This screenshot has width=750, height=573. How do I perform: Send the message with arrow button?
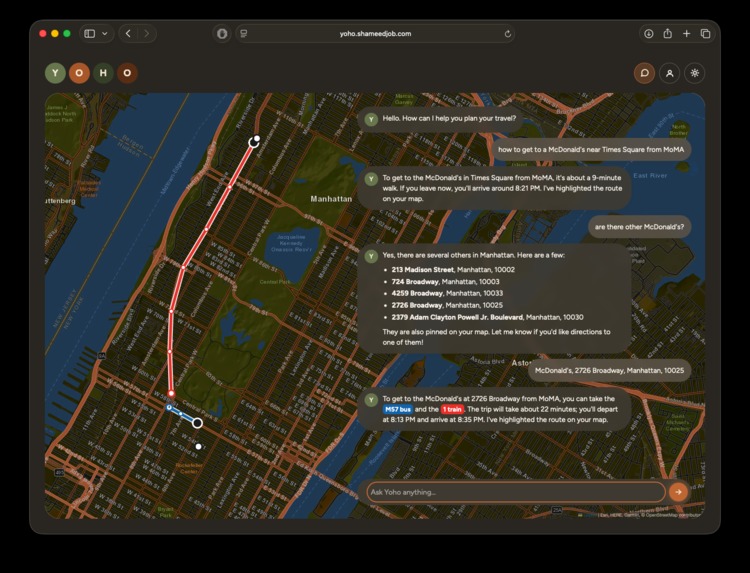[x=678, y=492]
